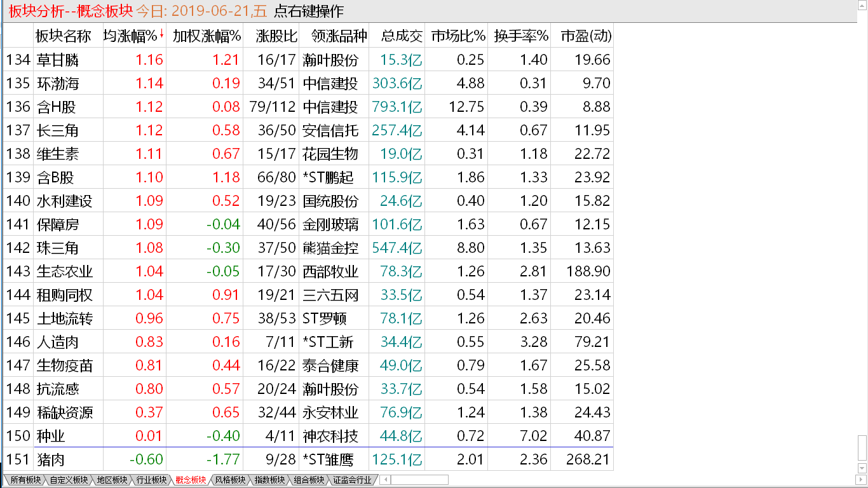Click the horizontal scrollbar thumb
Image resolution: width=868 pixels, height=488 pixels.
click(x=419, y=480)
